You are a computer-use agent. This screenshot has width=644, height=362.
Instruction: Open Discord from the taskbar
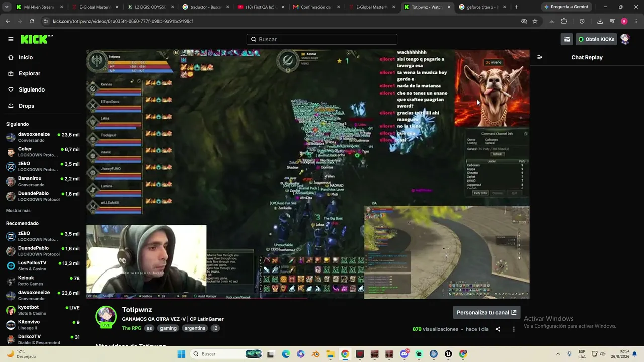[404, 354]
